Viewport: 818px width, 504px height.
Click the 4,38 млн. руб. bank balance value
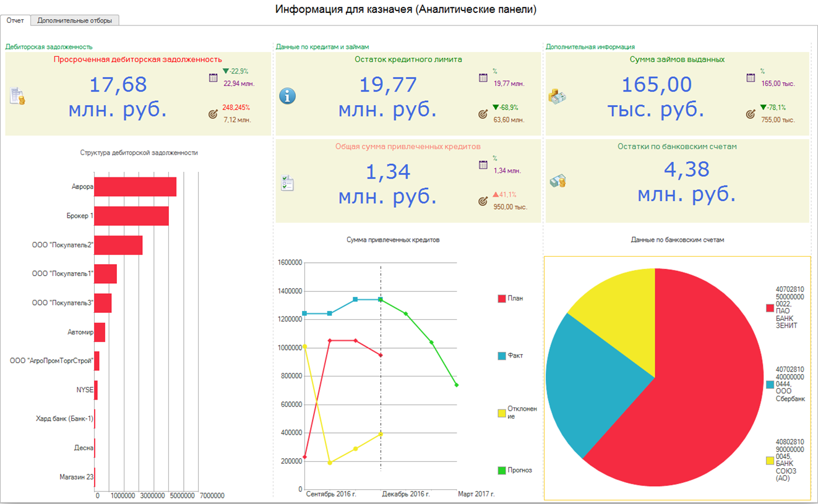pyautogui.click(x=687, y=181)
